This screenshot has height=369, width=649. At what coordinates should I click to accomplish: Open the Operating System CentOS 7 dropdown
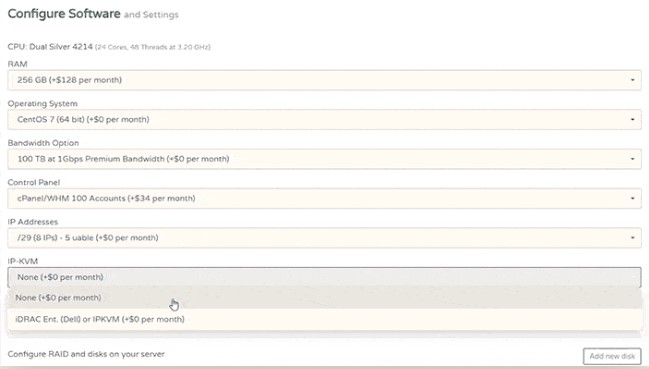point(324,120)
